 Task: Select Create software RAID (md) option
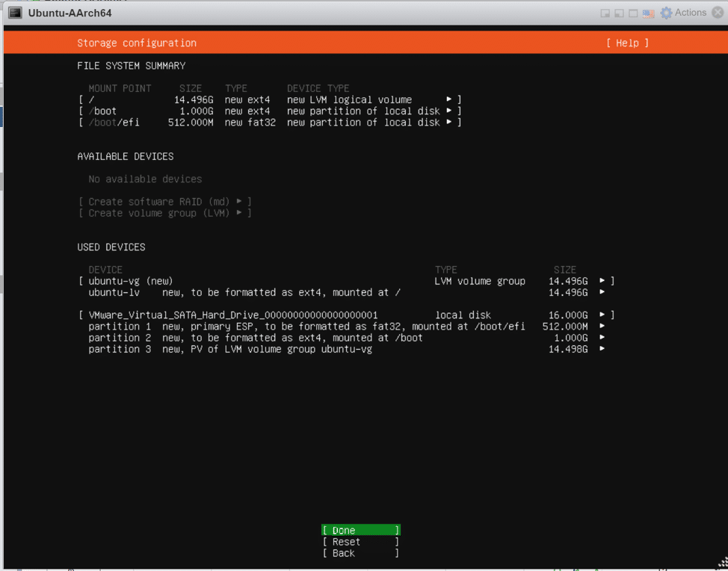pyautogui.click(x=165, y=202)
